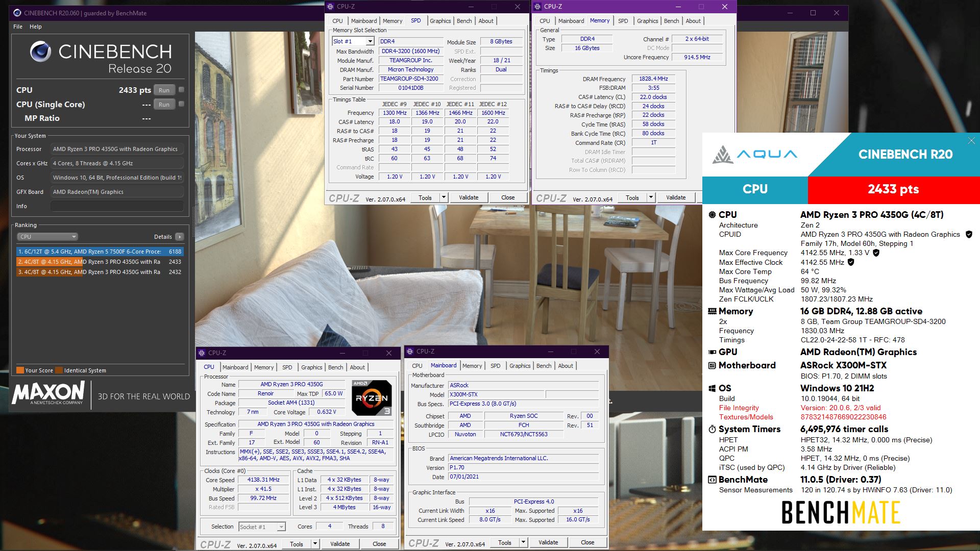This screenshot has width=980, height=551.
Task: Switch to Graphics tab in SPD CPU-Z window
Action: tap(440, 21)
